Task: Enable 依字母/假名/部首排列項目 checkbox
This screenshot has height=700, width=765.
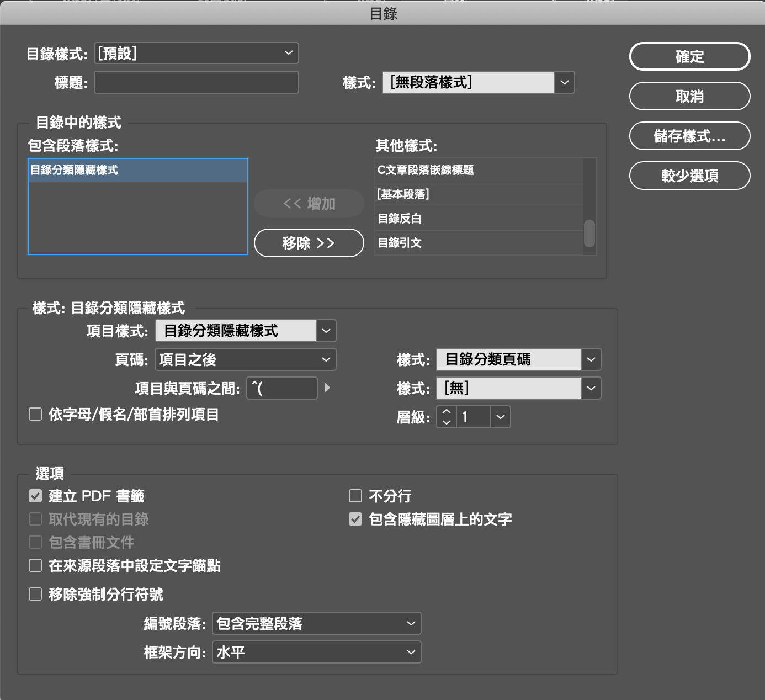Action: click(x=35, y=414)
